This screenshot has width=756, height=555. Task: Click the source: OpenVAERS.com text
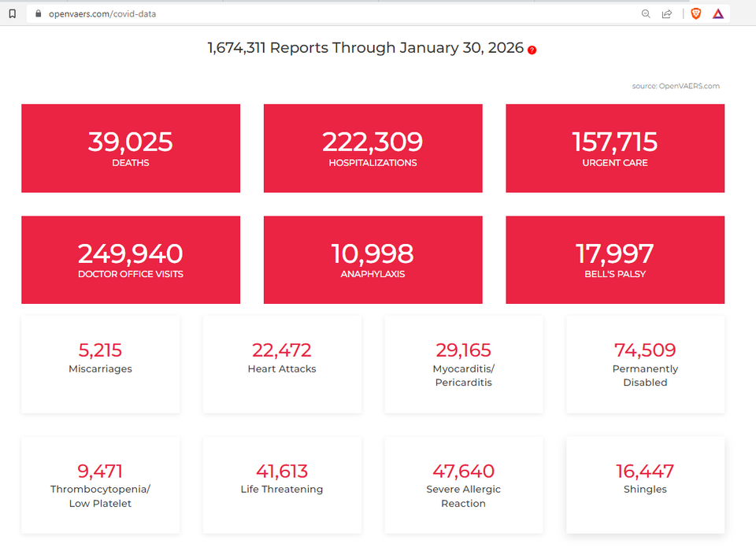tap(675, 86)
